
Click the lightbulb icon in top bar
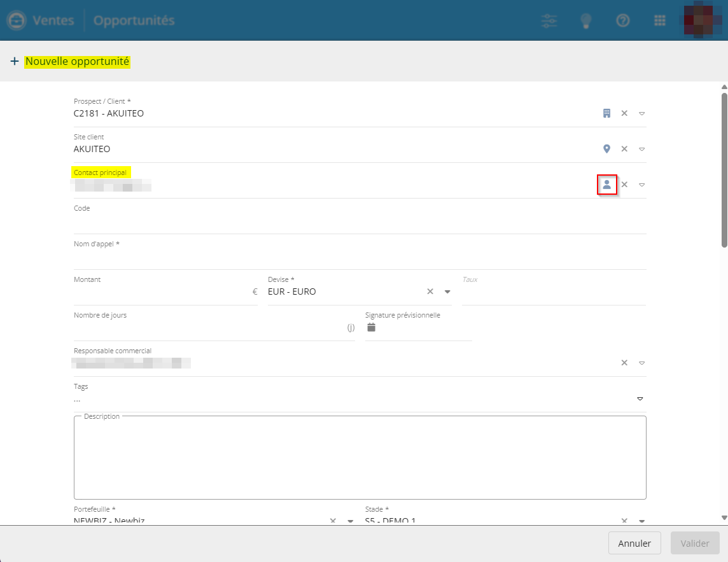point(585,20)
